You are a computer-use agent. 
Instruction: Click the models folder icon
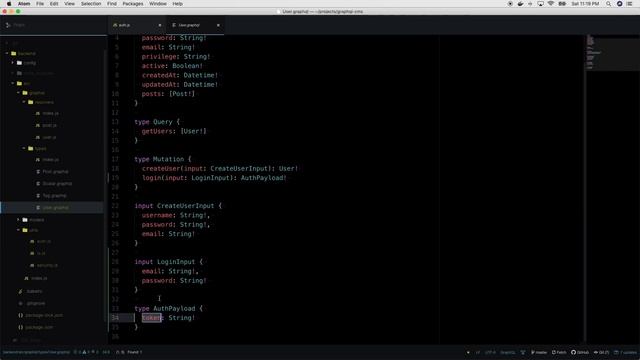click(25, 220)
